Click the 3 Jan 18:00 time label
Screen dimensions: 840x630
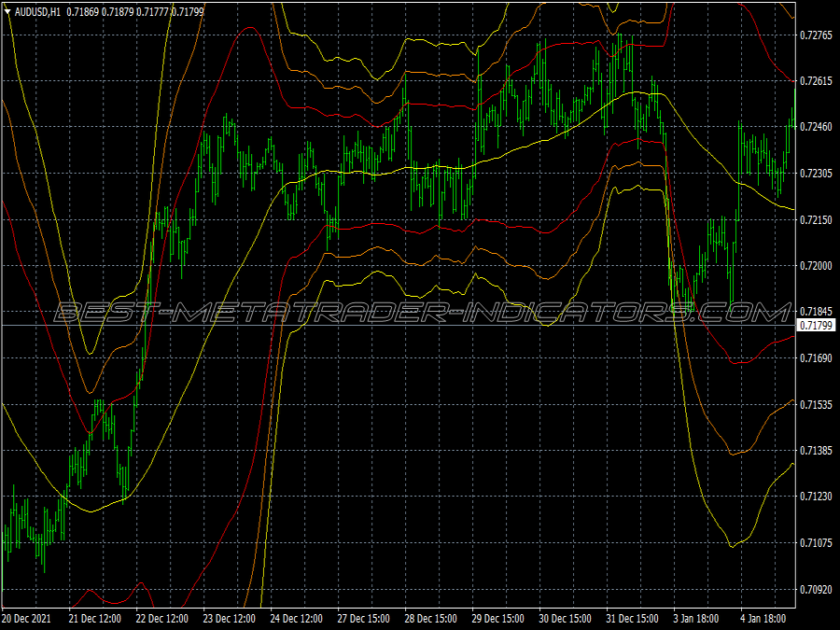pyautogui.click(x=696, y=619)
